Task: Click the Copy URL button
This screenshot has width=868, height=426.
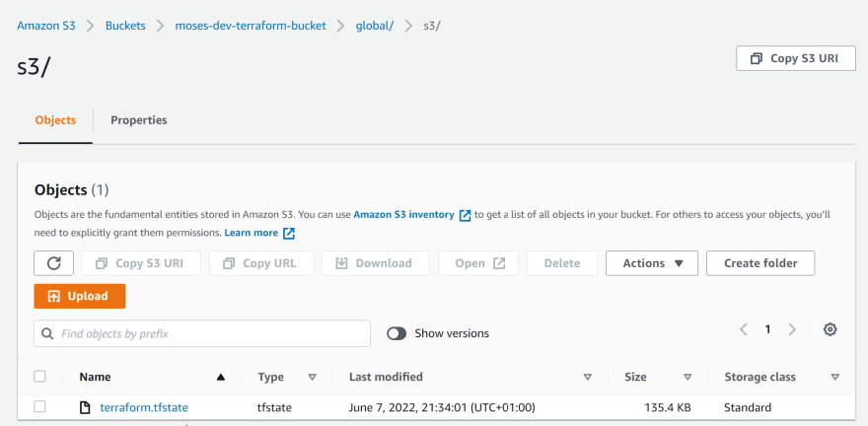Action: pos(261,263)
